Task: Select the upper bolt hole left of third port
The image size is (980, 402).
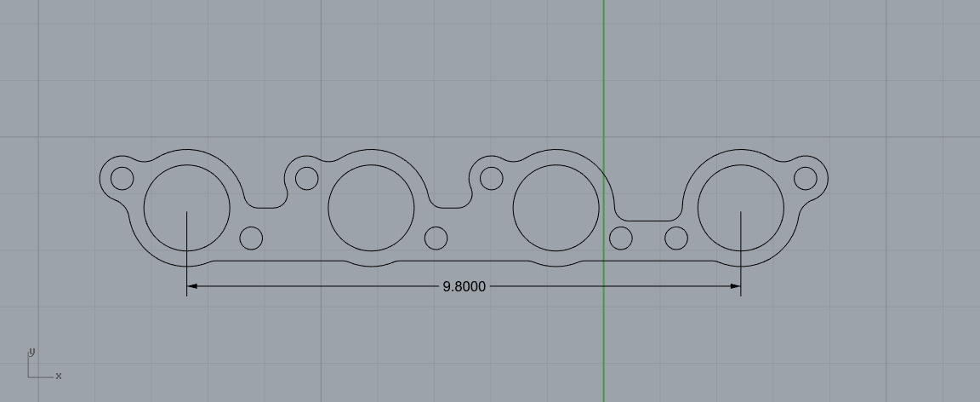Action: pyautogui.click(x=491, y=179)
